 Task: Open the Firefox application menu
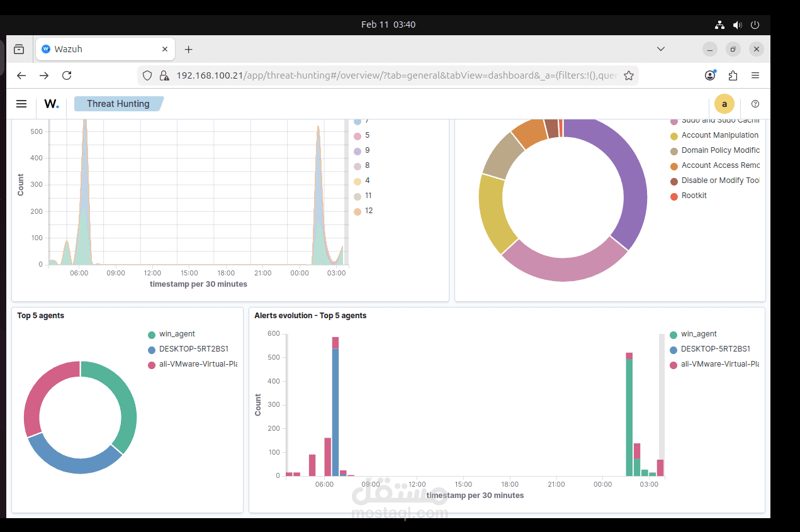tap(755, 75)
